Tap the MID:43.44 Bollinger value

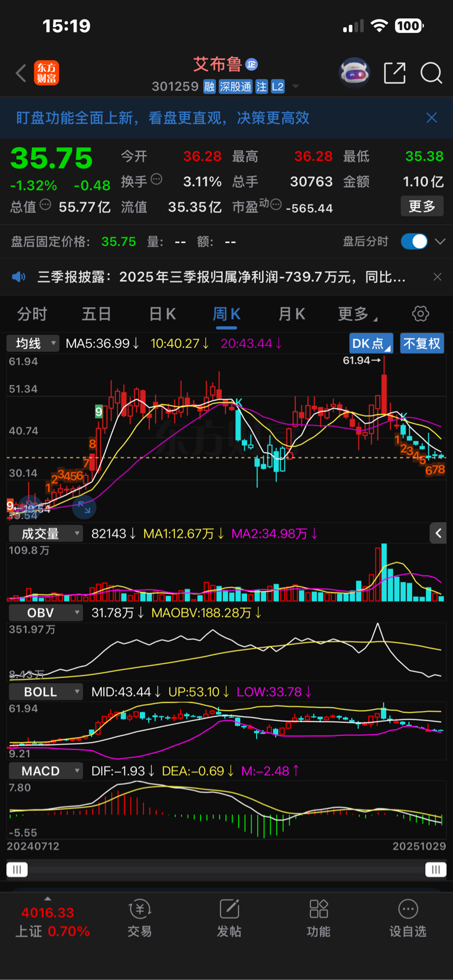point(126,692)
